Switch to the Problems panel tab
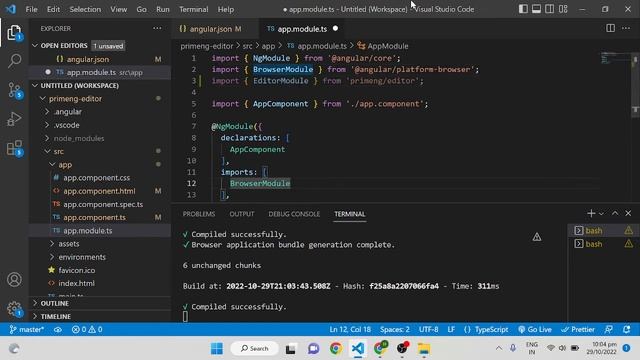Viewport: 640px width, 360px height. pos(199,214)
